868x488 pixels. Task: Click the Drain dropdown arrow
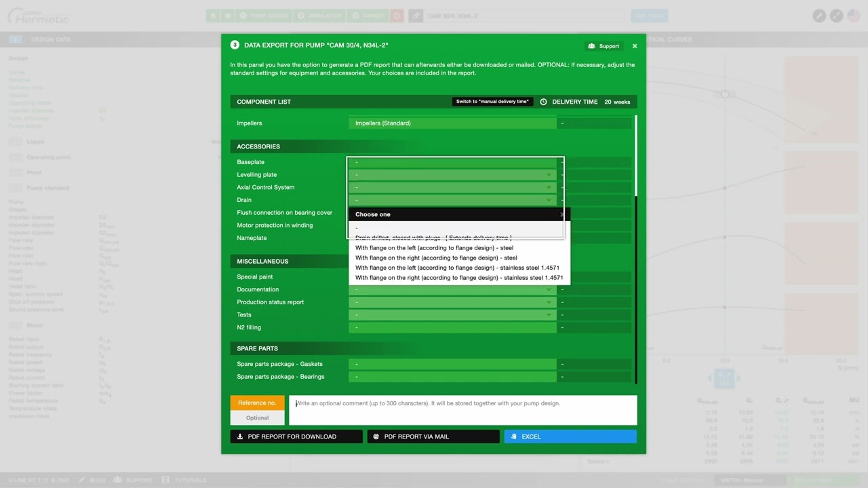point(549,200)
